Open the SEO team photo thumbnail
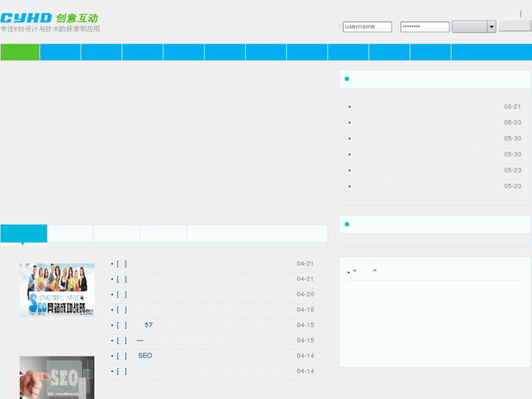The image size is (532, 399). tap(57, 290)
